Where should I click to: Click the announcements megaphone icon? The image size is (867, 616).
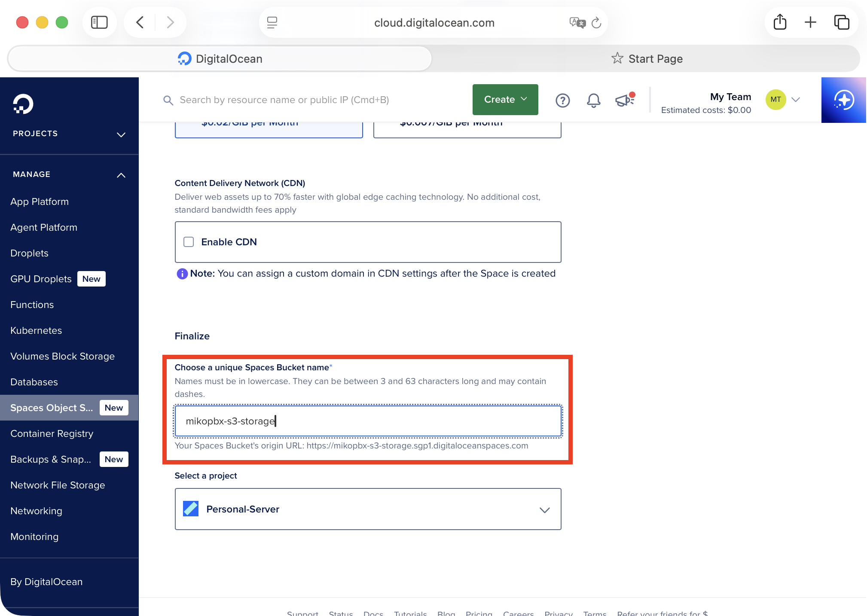coord(625,100)
